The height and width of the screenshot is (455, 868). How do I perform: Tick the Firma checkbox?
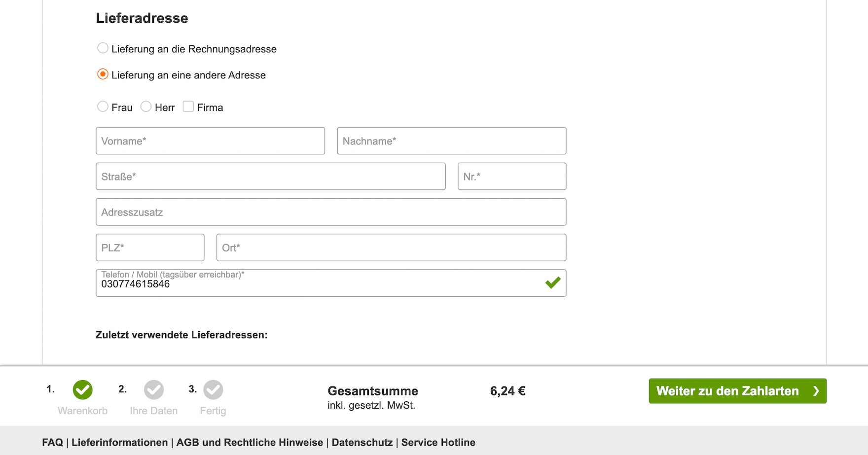coord(188,106)
